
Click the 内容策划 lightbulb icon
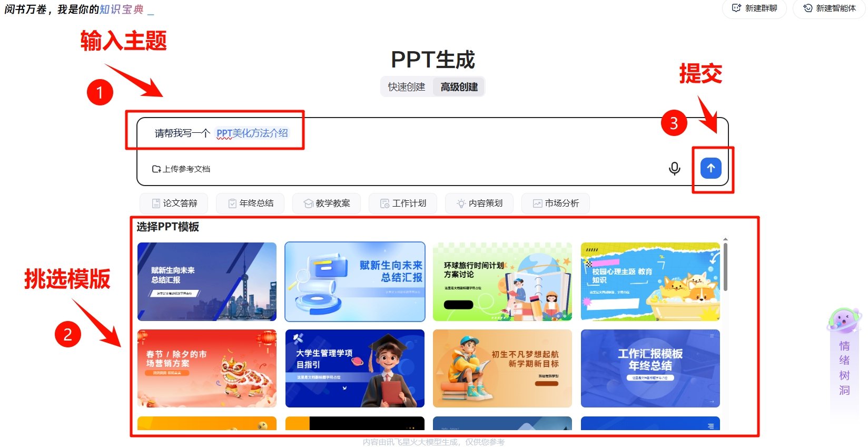pos(461,203)
